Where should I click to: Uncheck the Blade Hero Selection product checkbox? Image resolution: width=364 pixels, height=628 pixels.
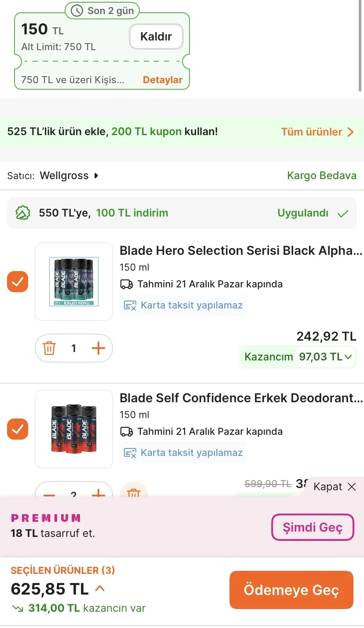[x=18, y=282]
